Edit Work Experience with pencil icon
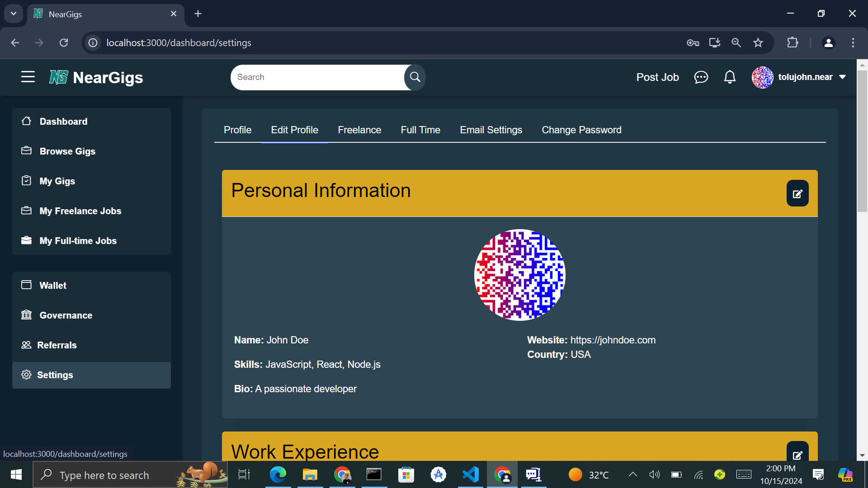Viewport: 868px width, 488px height. 797,453
